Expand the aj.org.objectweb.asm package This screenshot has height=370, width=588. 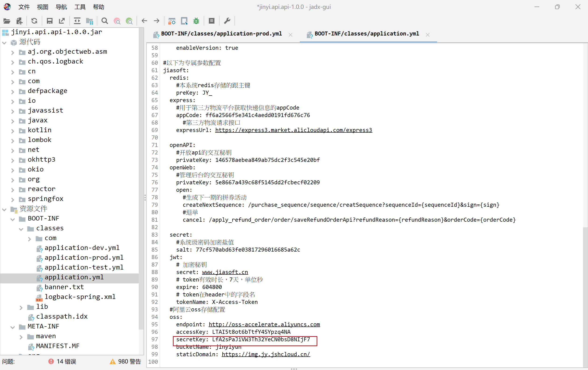[x=13, y=52]
